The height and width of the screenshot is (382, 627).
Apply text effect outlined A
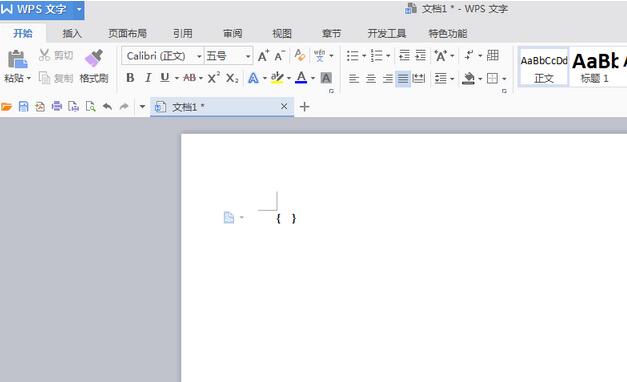coord(253,78)
